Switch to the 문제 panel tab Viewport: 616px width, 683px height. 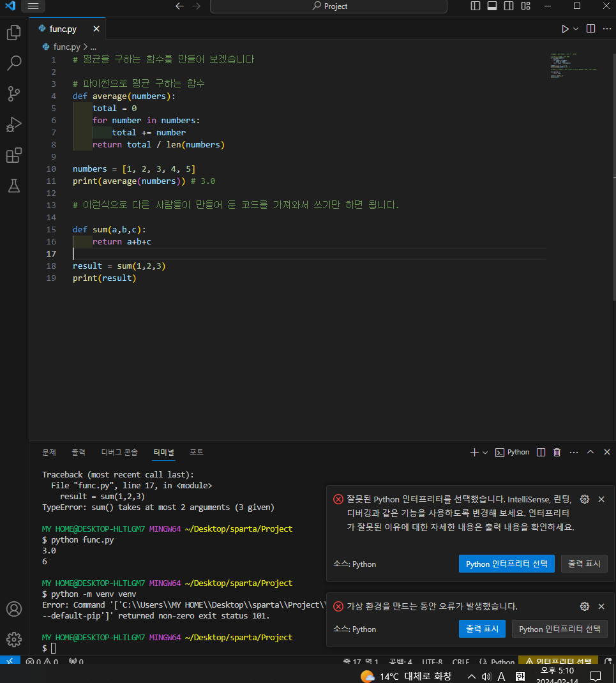click(49, 452)
